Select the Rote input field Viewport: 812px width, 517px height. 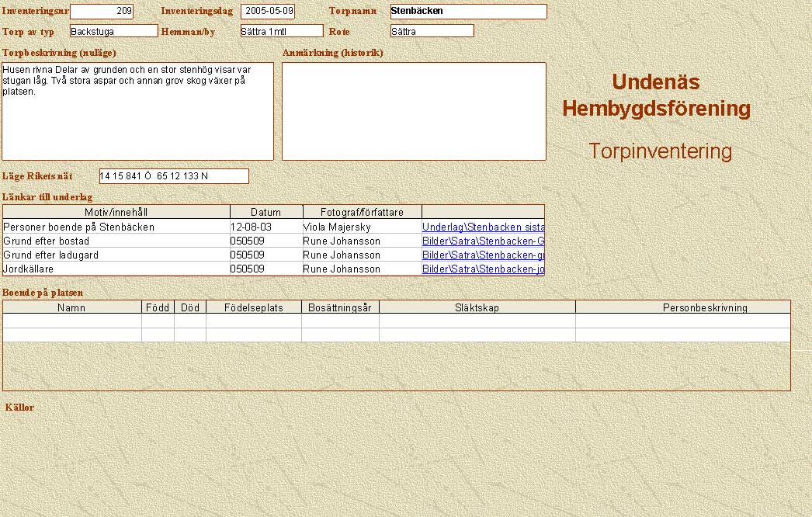coord(432,31)
